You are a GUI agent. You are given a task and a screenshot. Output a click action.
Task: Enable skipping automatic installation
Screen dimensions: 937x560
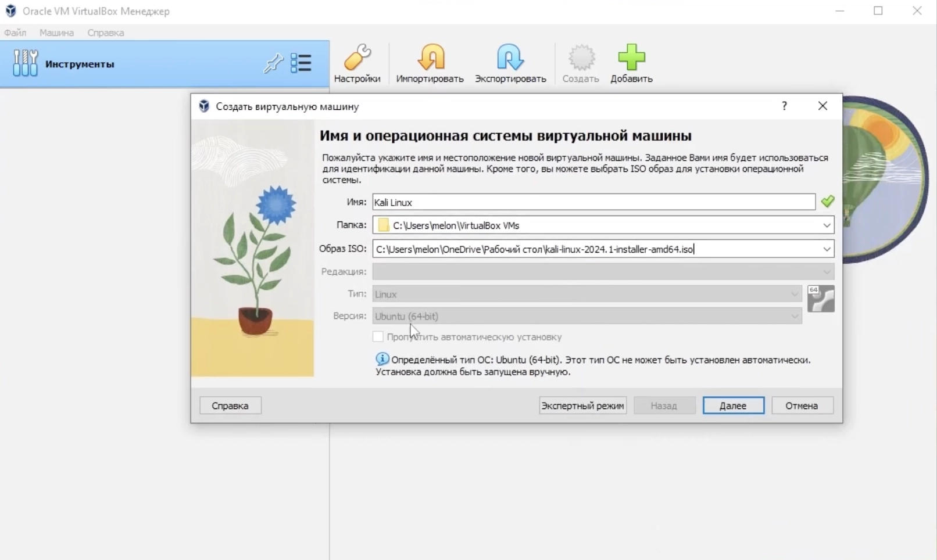378,336
